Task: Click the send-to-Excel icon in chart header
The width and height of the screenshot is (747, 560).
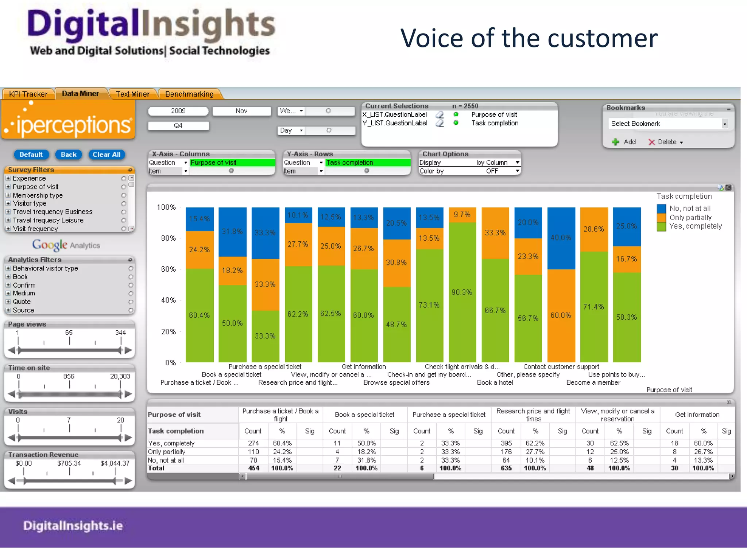Action: (728, 187)
